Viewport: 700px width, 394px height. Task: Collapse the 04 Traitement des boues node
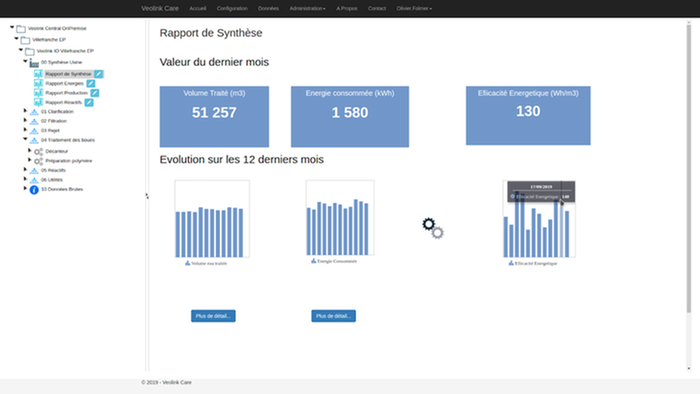coord(25,139)
